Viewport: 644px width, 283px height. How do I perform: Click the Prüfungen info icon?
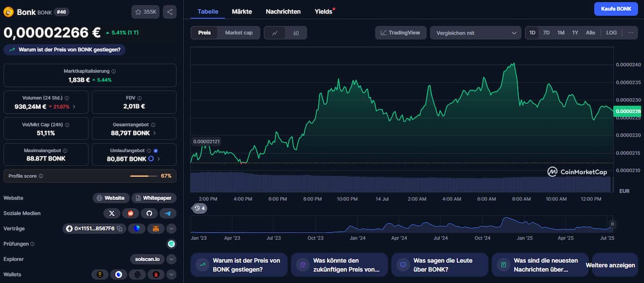click(32, 244)
